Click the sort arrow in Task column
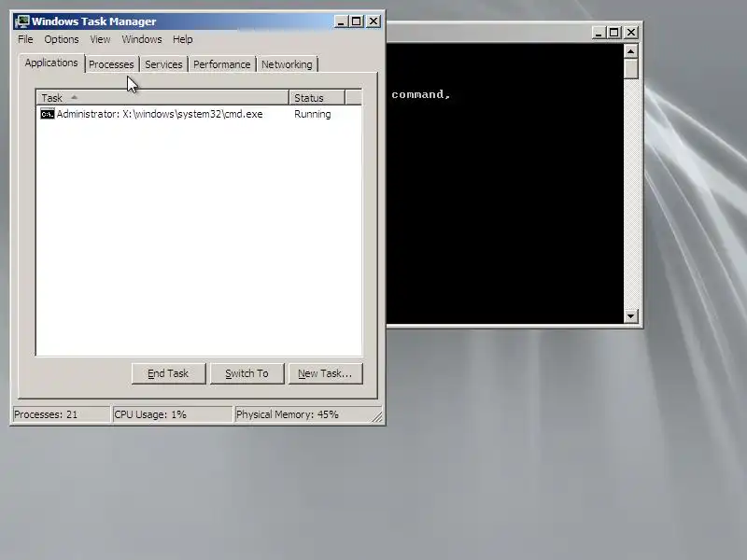Image resolution: width=747 pixels, height=560 pixels. point(74,97)
